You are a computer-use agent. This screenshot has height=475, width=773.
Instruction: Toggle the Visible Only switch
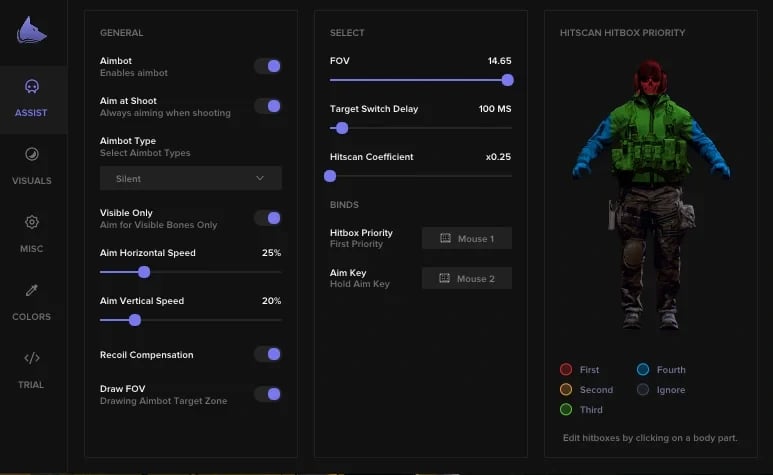coord(268,218)
